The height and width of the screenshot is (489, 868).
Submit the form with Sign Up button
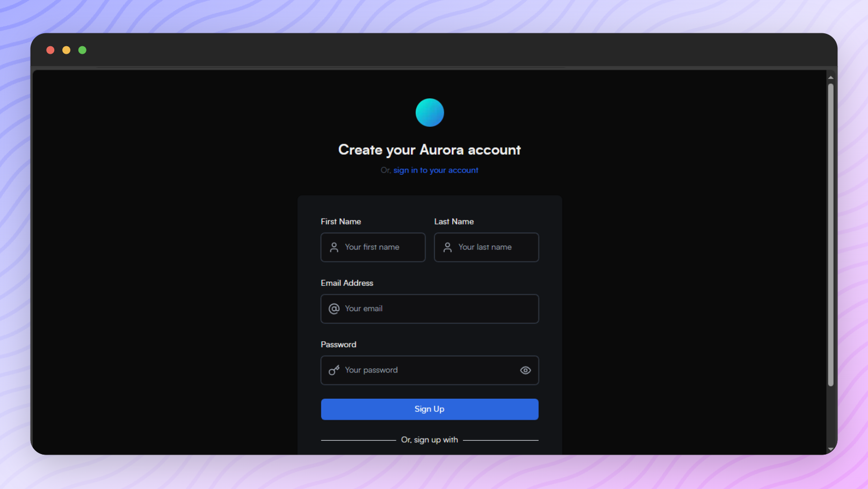[x=430, y=409]
